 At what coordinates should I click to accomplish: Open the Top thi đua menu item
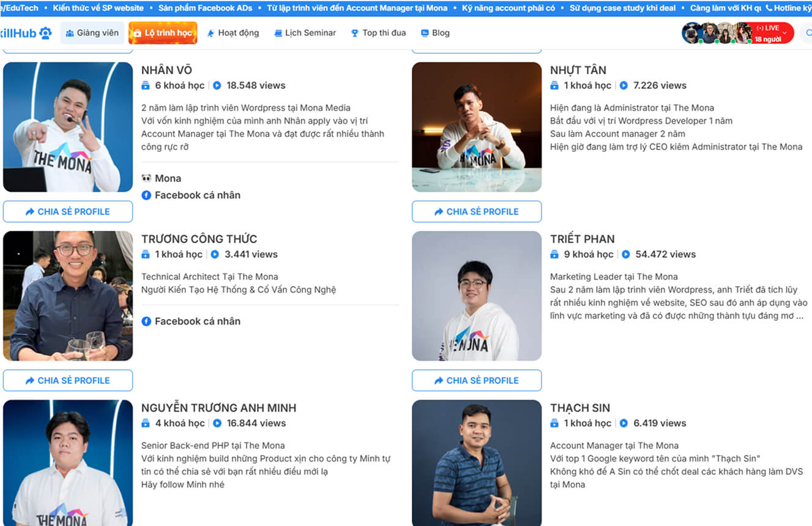(x=378, y=33)
